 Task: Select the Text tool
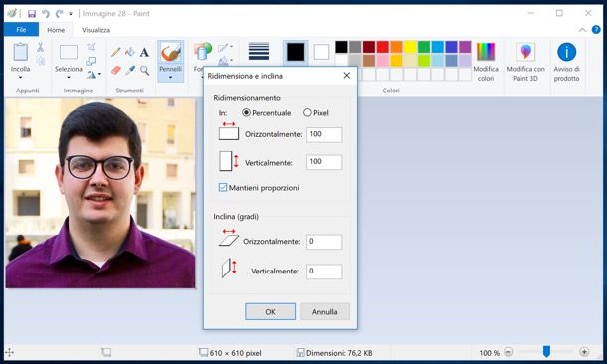[x=144, y=52]
